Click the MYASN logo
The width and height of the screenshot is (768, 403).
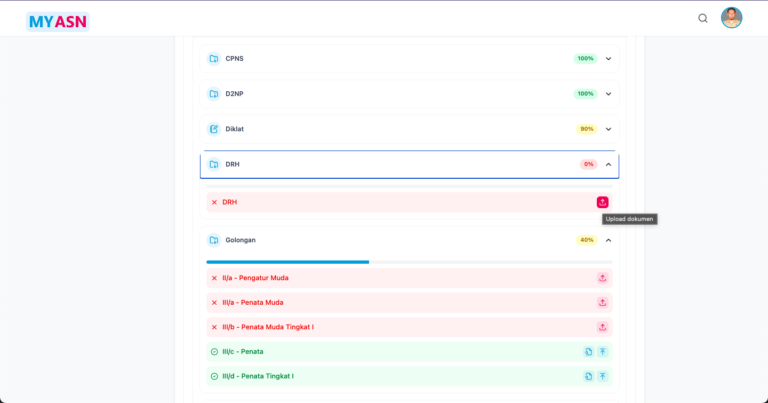tap(57, 20)
